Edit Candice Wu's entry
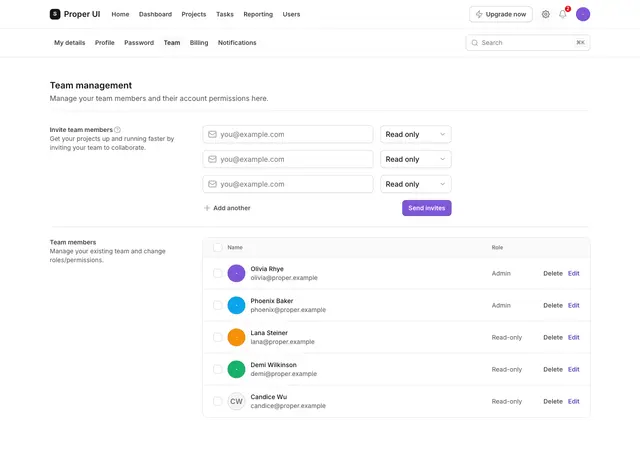 [x=573, y=401]
